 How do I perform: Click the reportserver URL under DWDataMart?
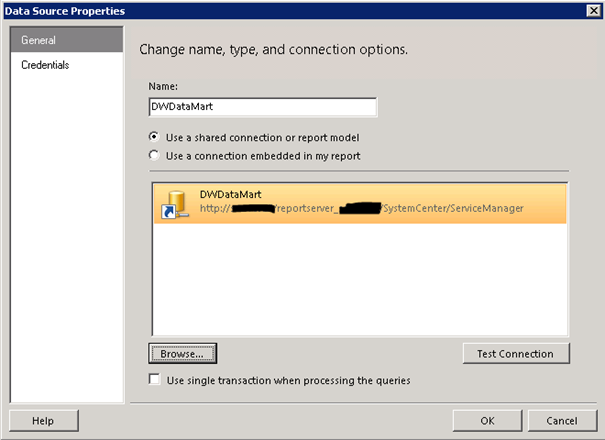pos(361,209)
